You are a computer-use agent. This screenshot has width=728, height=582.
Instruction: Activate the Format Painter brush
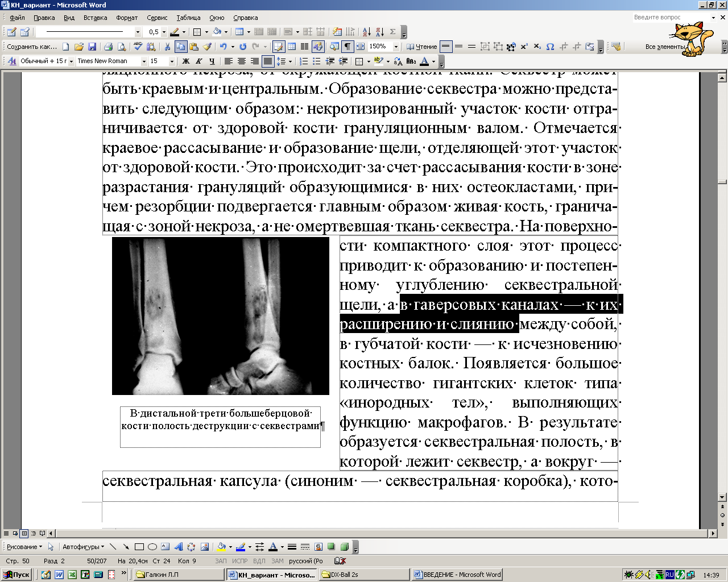click(x=207, y=47)
